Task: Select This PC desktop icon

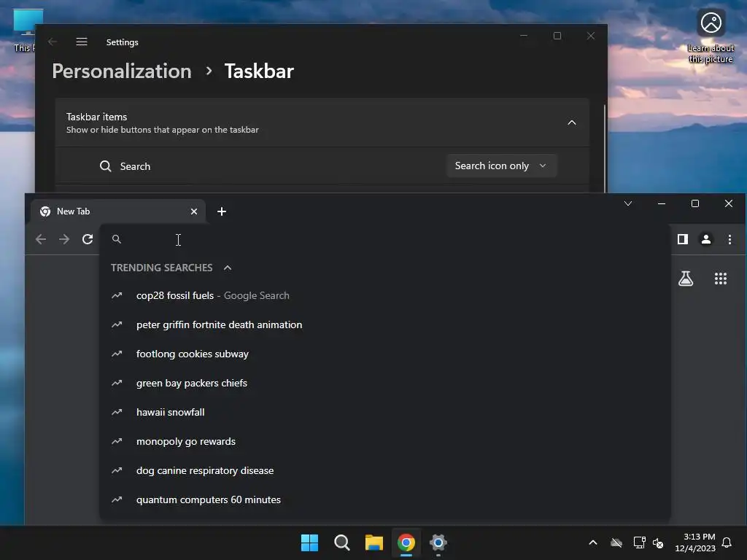Action: click(24, 30)
